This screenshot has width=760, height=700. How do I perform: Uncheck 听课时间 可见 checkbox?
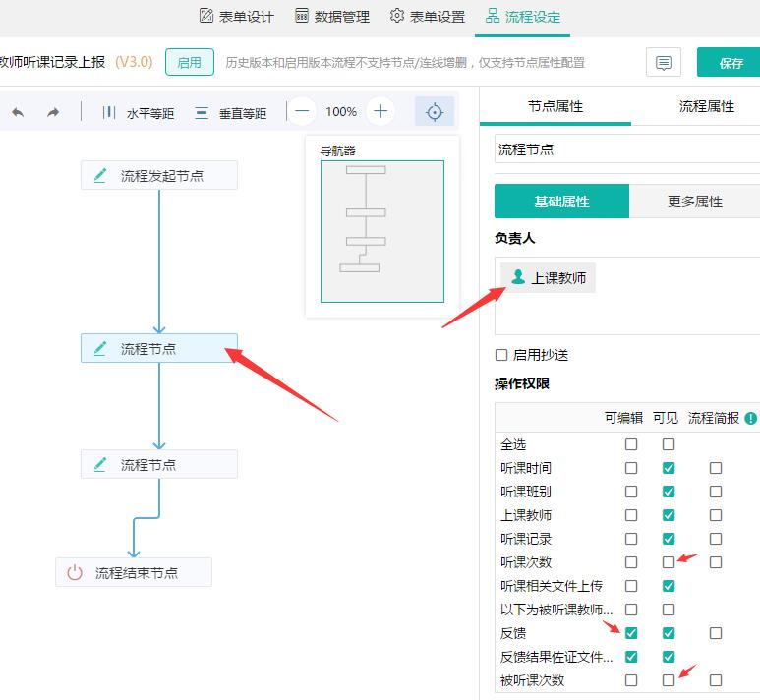pos(669,468)
